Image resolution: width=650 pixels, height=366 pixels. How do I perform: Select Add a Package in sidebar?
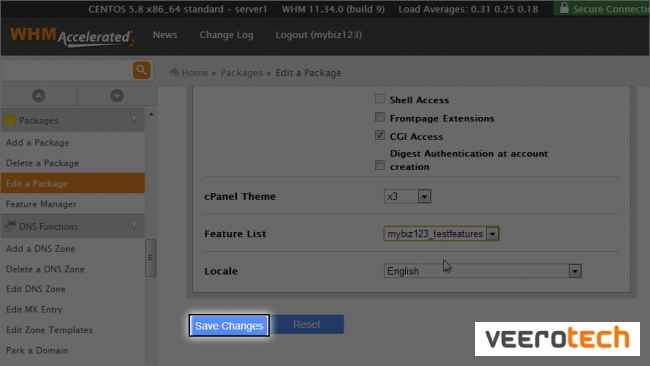(38, 143)
